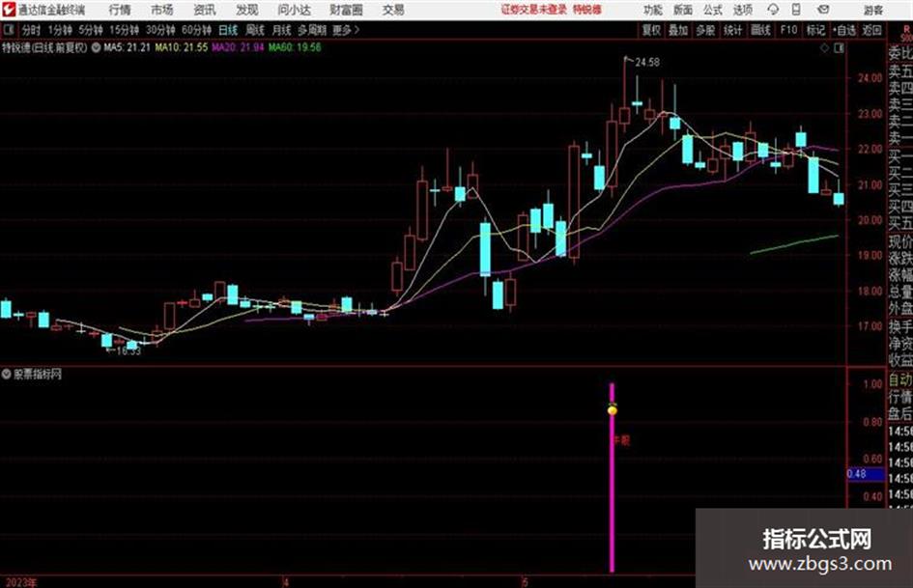Image resolution: width=913 pixels, height=588 pixels.
Task: Click the 证券交易未登录 login link
Action: (x=534, y=10)
